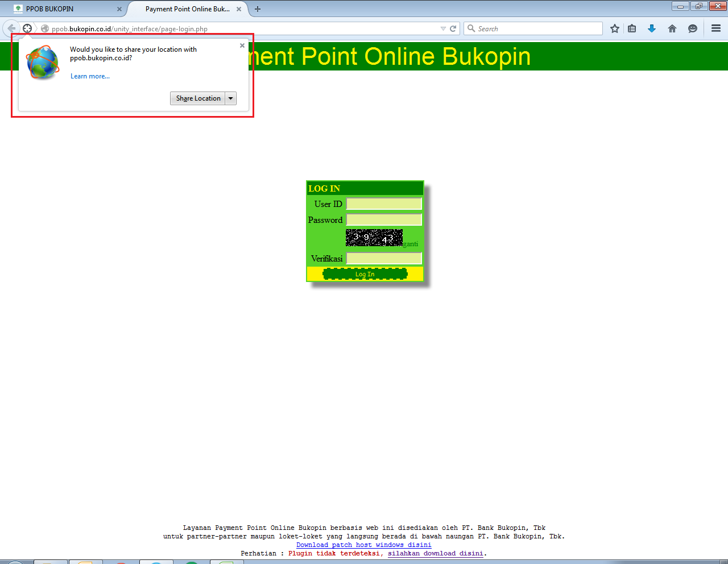Click the site identity globe icon
Image resolution: width=728 pixels, height=564 pixels.
[x=45, y=28]
